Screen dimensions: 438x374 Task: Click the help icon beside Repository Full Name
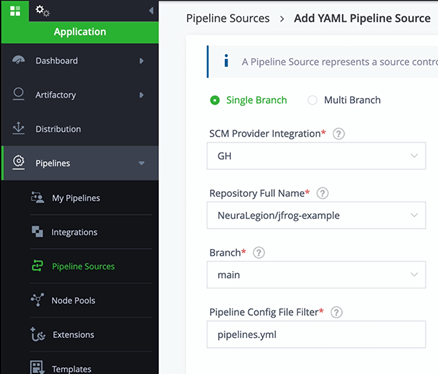click(322, 193)
